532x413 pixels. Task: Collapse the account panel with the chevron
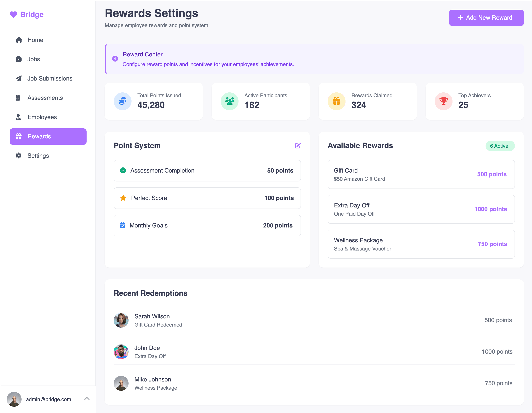point(87,399)
